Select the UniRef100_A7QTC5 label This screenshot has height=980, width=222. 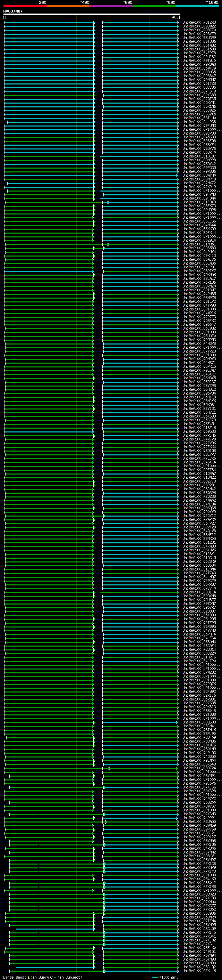[199, 99]
